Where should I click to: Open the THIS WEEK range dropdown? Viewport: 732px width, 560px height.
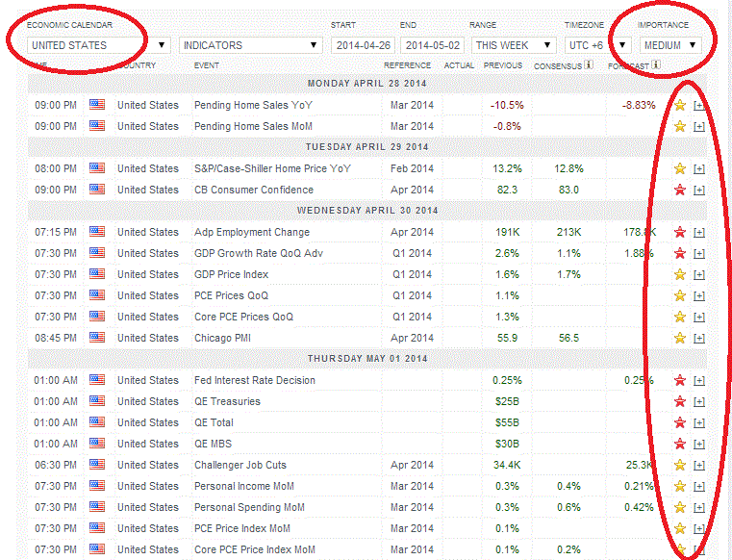tap(514, 45)
